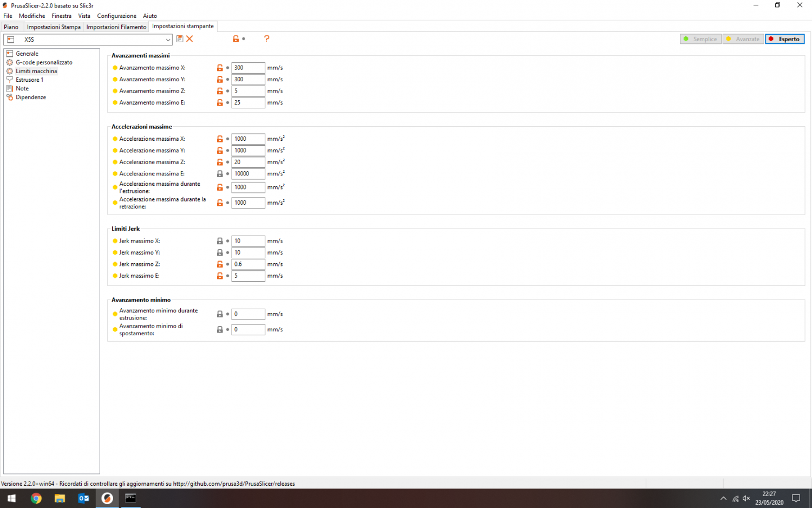The image size is (812, 508).
Task: Click the lock icon for Avanzamento massimo Z
Action: pyautogui.click(x=220, y=91)
